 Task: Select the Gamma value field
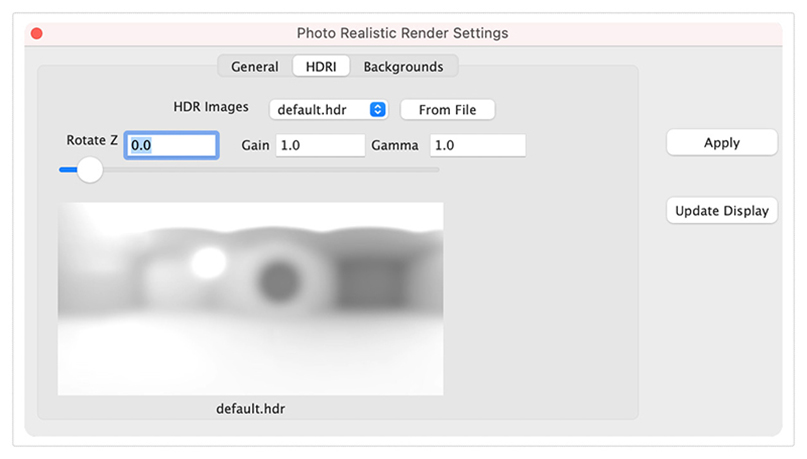click(x=478, y=145)
